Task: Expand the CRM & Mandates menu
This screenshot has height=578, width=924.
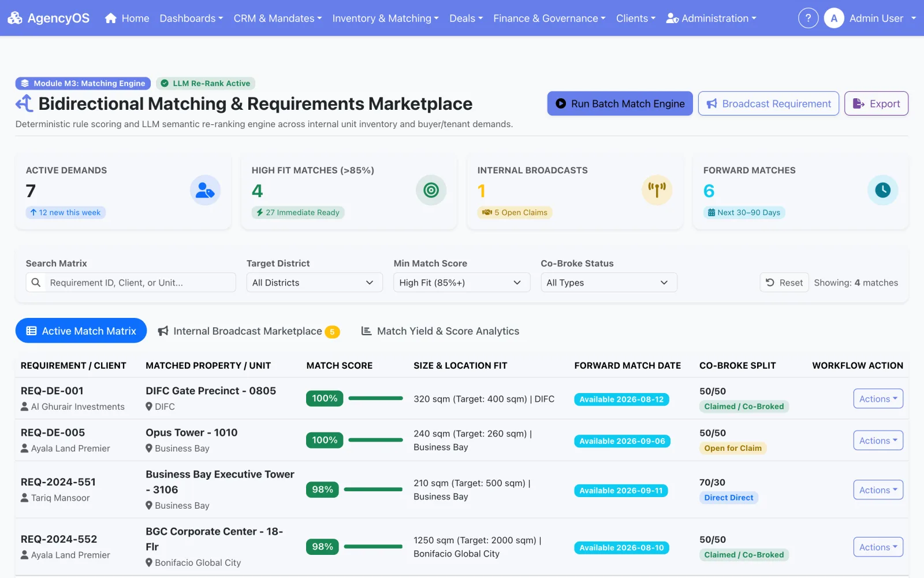Action: tap(278, 18)
